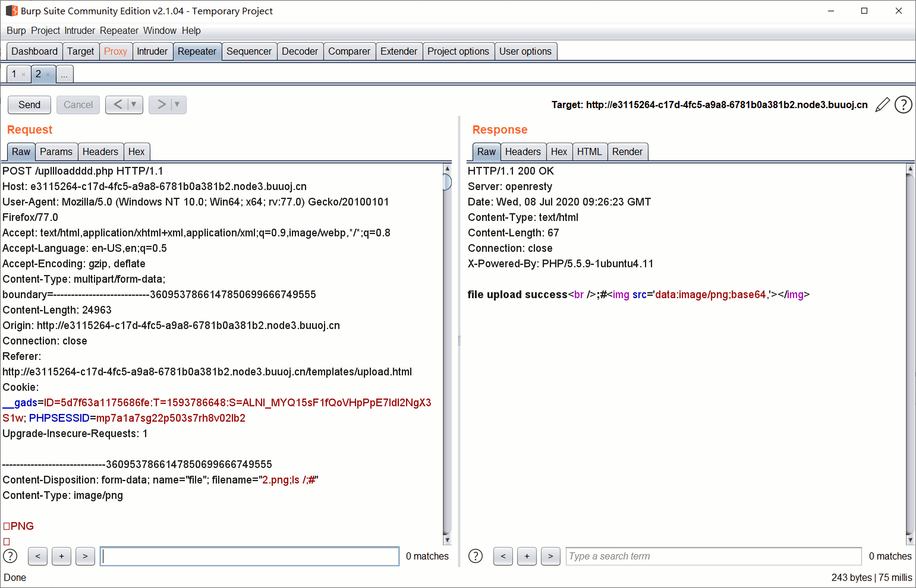The image size is (916, 588).
Task: Click the Burp Suite logo icon in title bar
Action: pos(12,11)
